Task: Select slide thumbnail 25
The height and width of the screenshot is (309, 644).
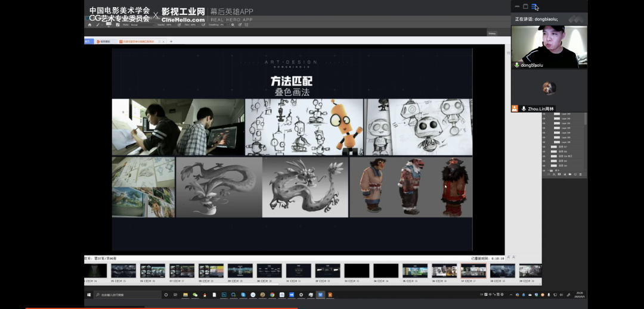Action: (x=123, y=271)
